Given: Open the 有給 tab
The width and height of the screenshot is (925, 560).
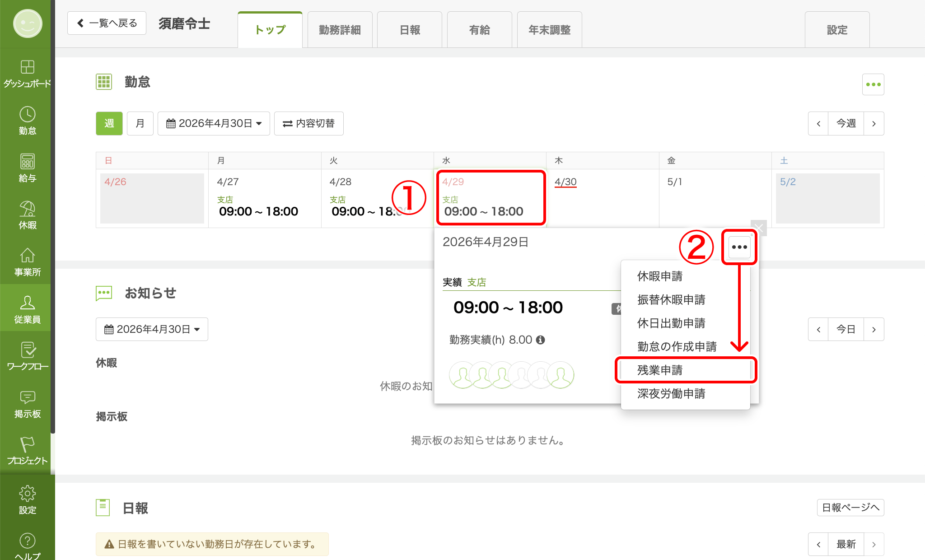Looking at the screenshot, I should tap(479, 30).
